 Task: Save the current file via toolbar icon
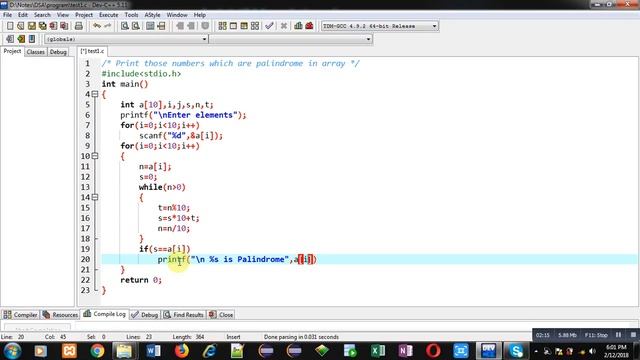(x=31, y=26)
